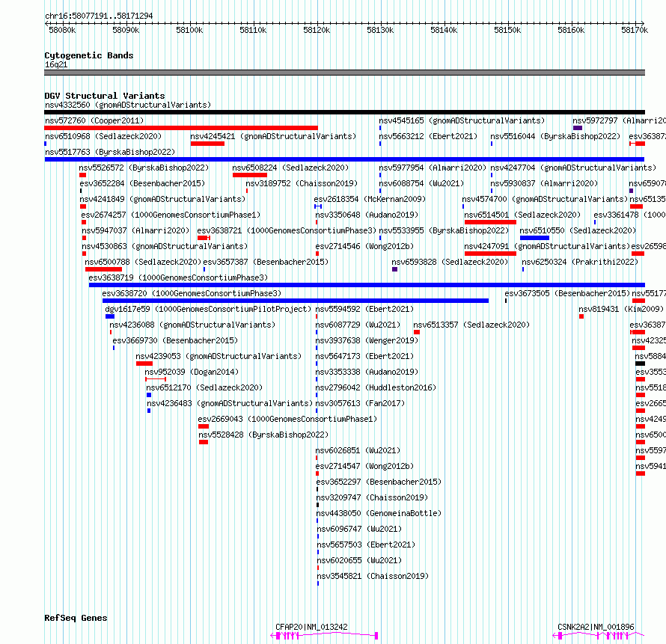Open nsv3189752 (Chaisson2019) label
The height and width of the screenshot is (644, 666).
click(x=302, y=183)
